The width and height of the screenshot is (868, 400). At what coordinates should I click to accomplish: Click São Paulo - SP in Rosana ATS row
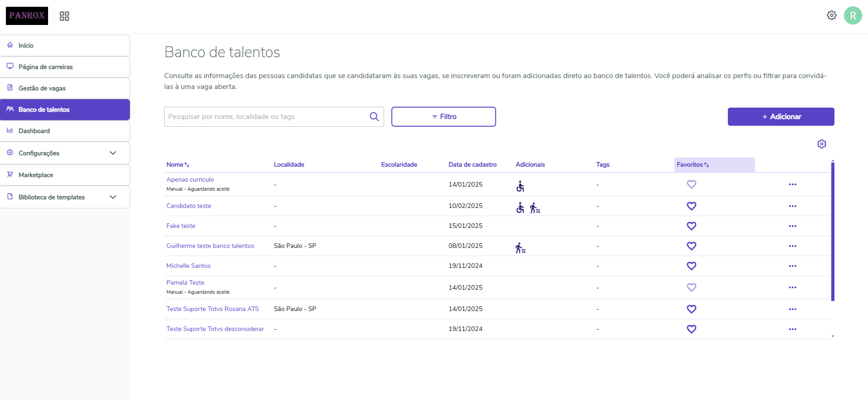click(x=295, y=309)
